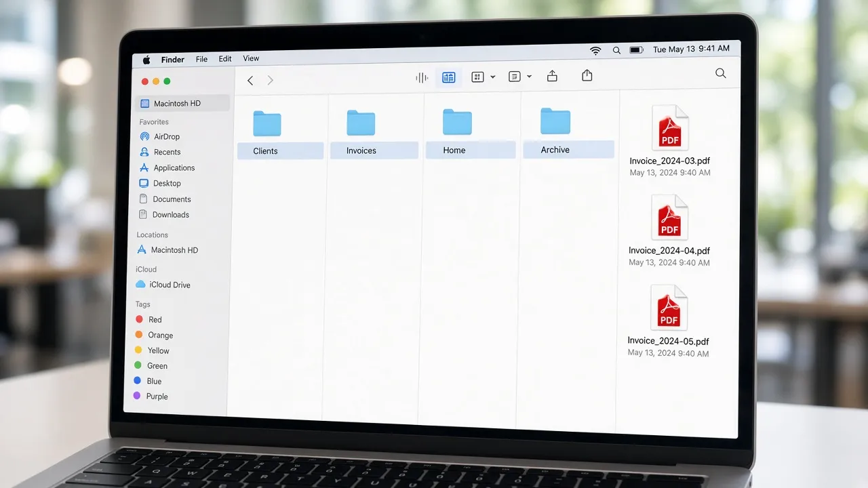Expand the arrow beside the list icon
The width and height of the screenshot is (868, 488).
coord(530,77)
